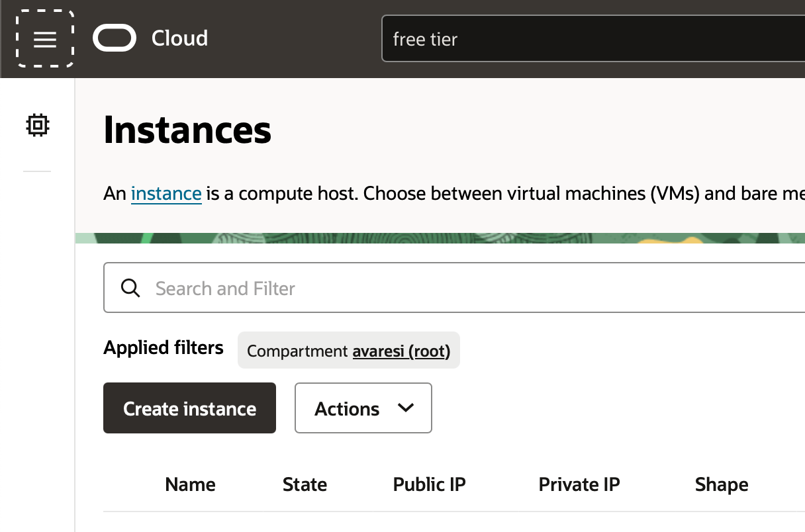Expand the Actions chevron arrow
The image size is (805, 532).
406,408
